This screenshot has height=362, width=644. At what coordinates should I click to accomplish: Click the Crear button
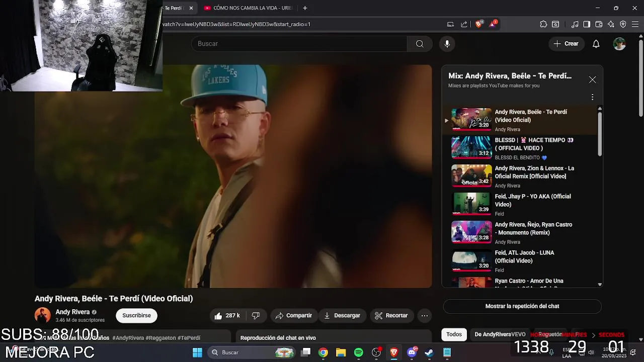pos(566,44)
